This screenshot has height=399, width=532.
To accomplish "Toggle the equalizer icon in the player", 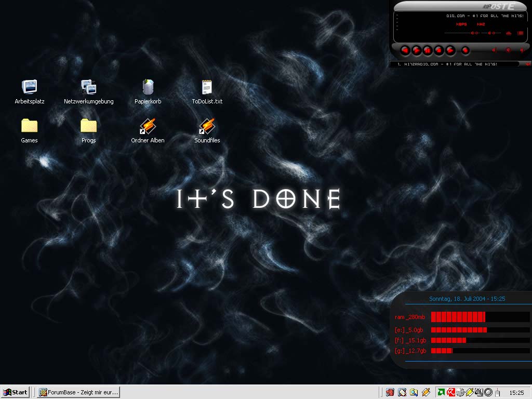I will (509, 33).
